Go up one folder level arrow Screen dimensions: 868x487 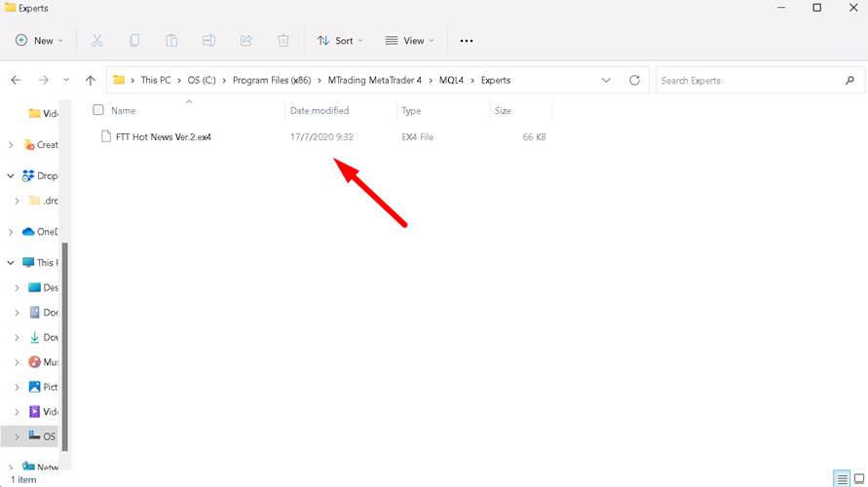[x=91, y=80]
